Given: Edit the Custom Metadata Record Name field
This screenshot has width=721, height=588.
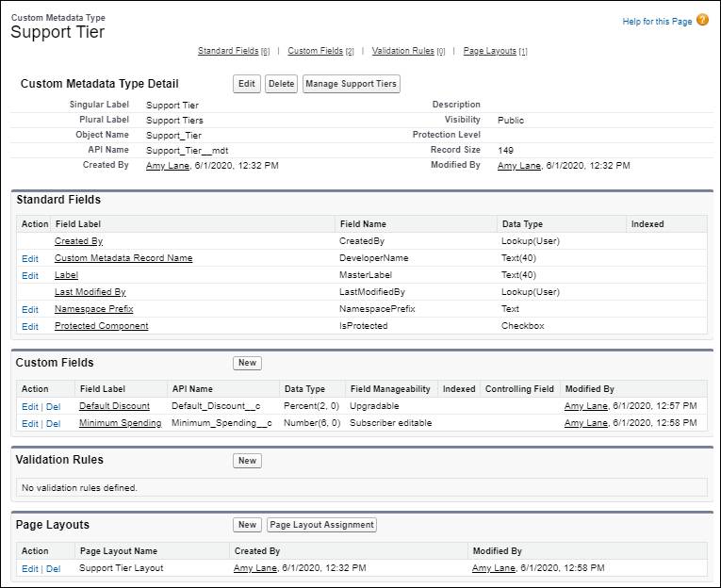Looking at the screenshot, I should tap(30, 258).
